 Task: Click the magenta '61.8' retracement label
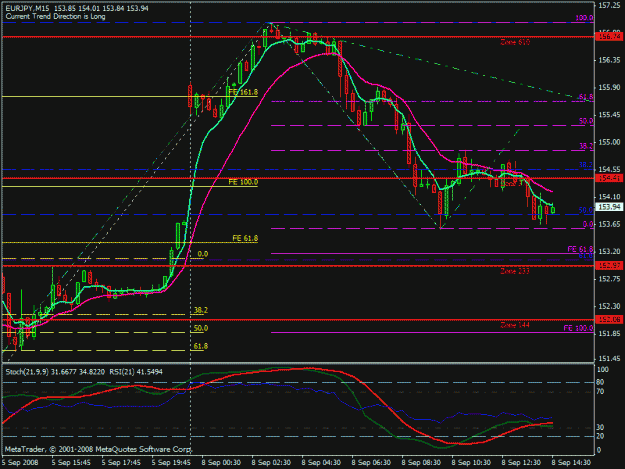point(586,97)
